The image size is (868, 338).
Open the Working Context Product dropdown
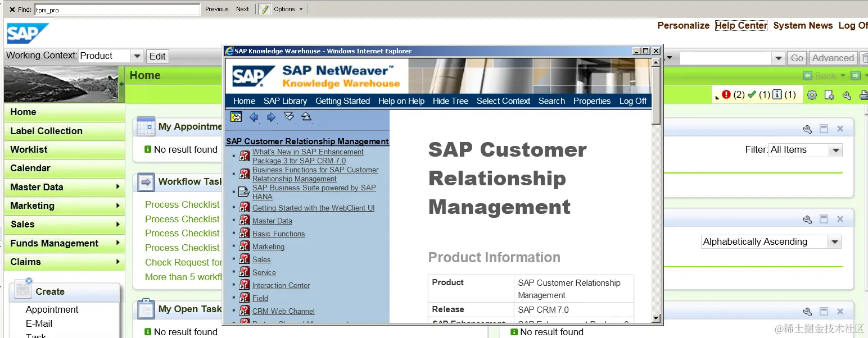137,56
